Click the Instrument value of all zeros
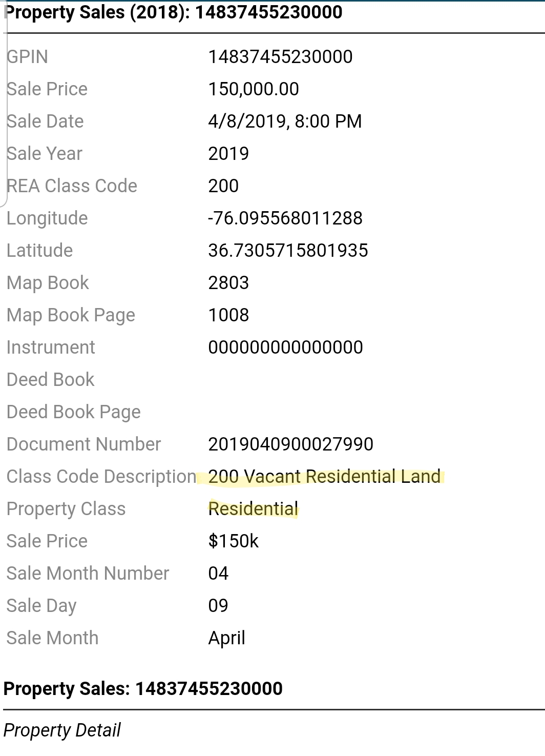 285,348
